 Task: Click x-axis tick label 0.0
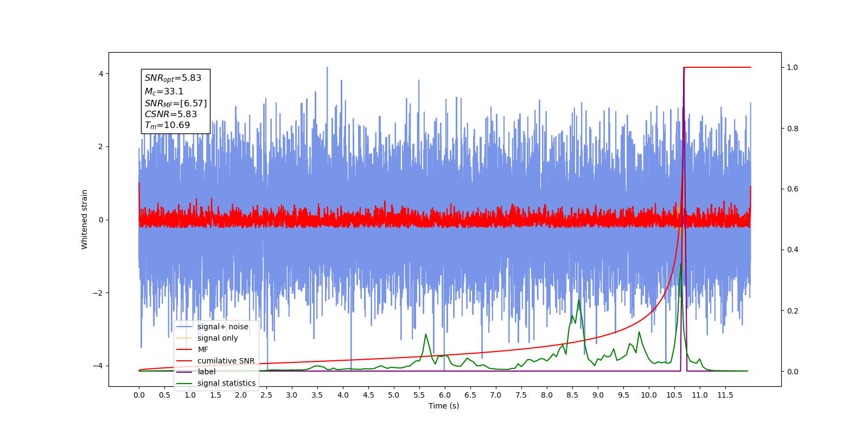[x=139, y=395]
